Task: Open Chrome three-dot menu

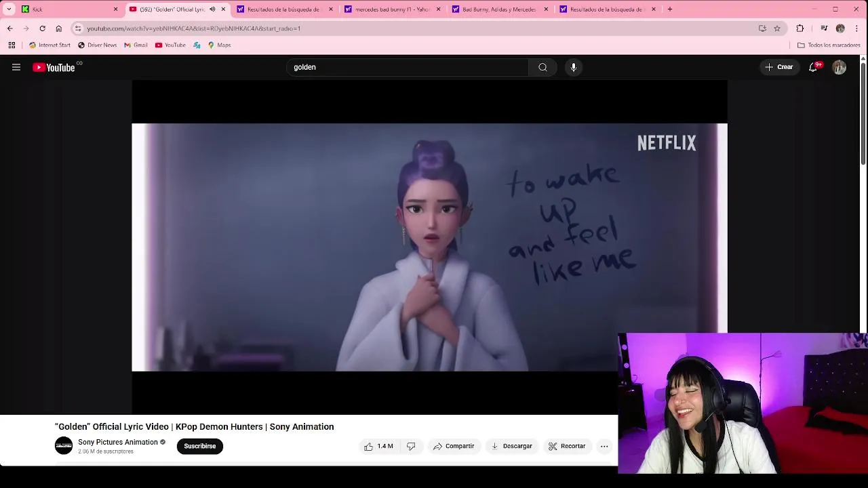Action: (856, 28)
